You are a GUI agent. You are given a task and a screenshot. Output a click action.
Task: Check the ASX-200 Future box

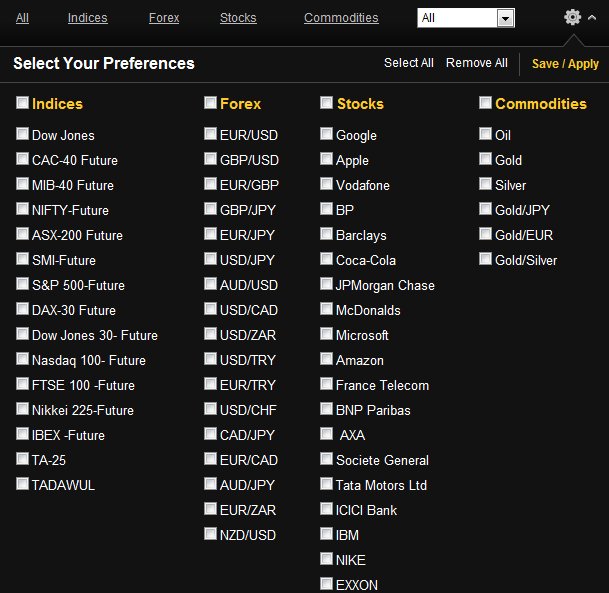(23, 234)
